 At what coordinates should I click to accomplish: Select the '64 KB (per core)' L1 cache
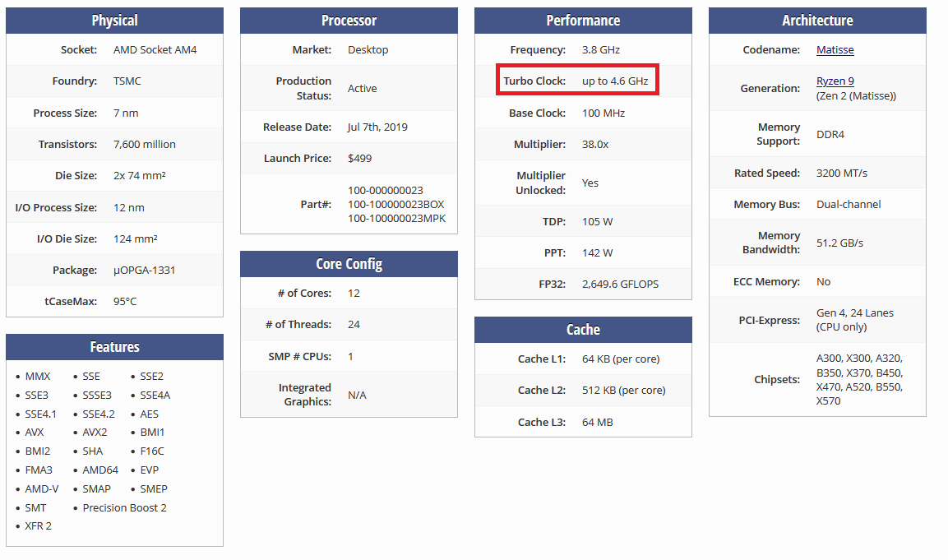[x=621, y=359]
